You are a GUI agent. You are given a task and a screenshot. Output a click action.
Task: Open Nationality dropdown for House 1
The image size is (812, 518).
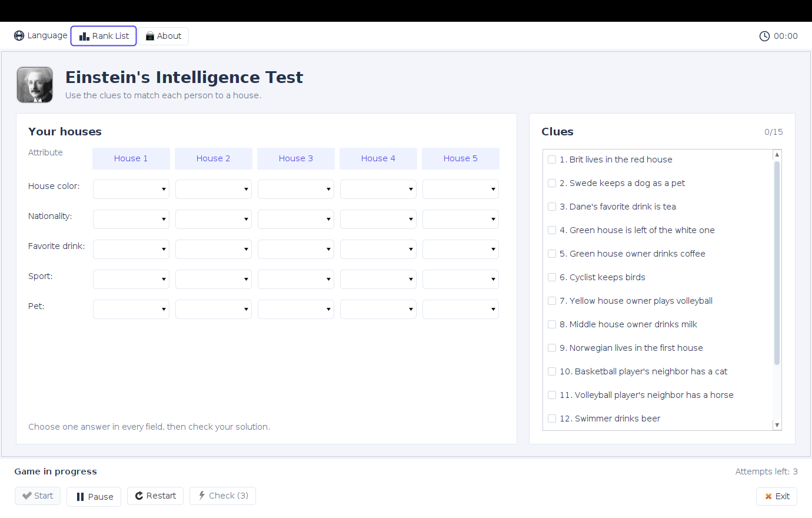pos(131,220)
